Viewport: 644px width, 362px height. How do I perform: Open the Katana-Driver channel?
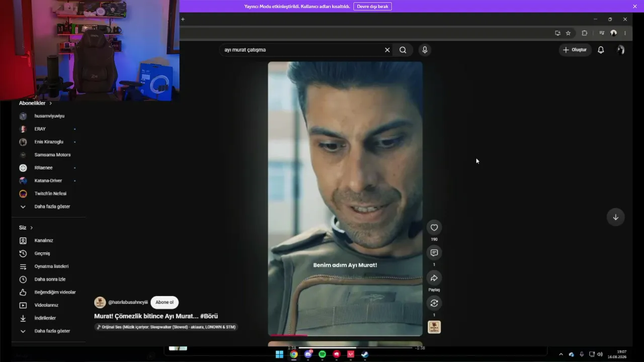[x=48, y=180]
